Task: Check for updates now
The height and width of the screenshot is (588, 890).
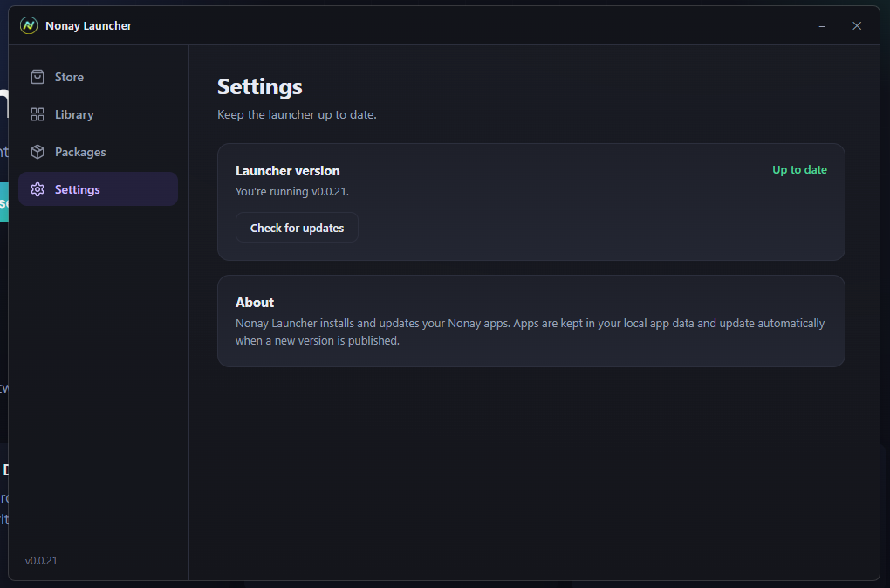Action: point(297,228)
